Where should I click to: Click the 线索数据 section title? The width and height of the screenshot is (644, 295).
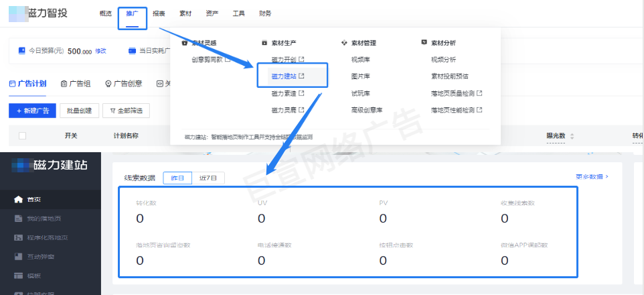click(x=140, y=178)
